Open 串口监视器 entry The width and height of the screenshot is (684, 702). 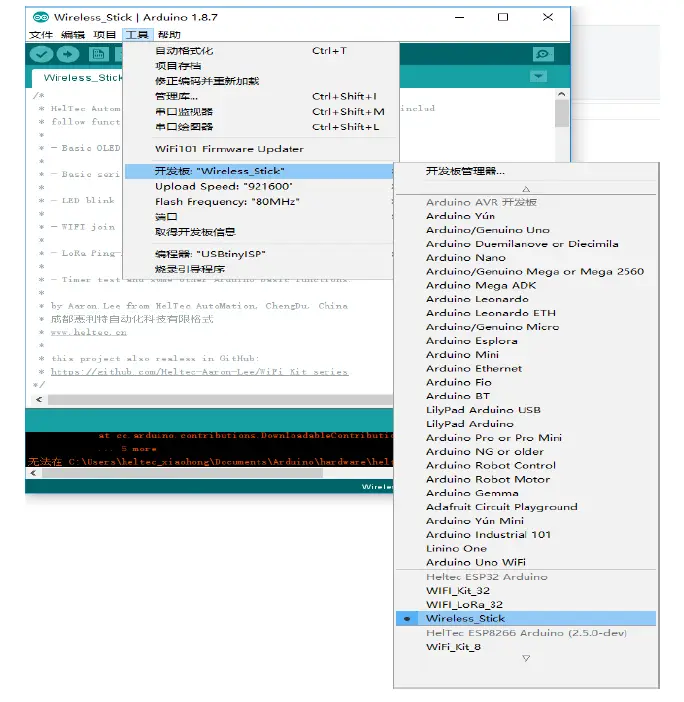[x=259, y=111]
